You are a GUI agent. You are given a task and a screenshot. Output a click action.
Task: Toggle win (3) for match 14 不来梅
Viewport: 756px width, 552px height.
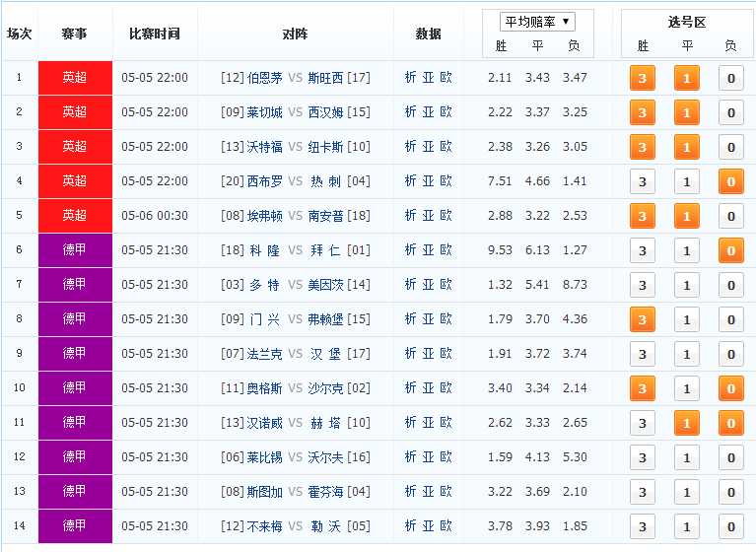[643, 526]
